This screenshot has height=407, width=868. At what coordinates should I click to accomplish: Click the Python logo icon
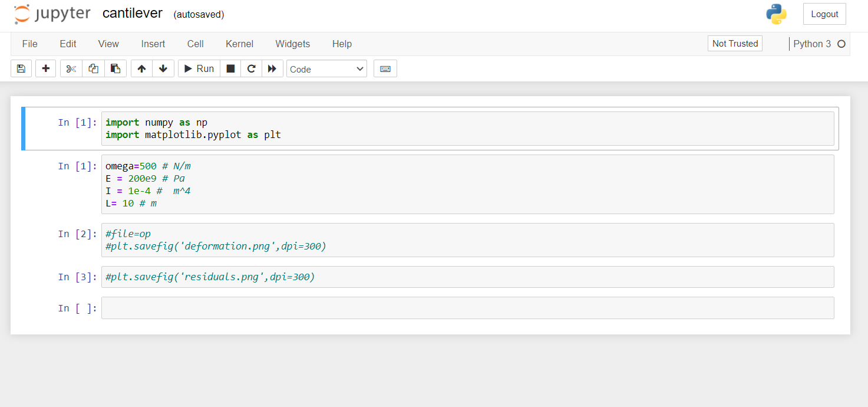point(776,14)
